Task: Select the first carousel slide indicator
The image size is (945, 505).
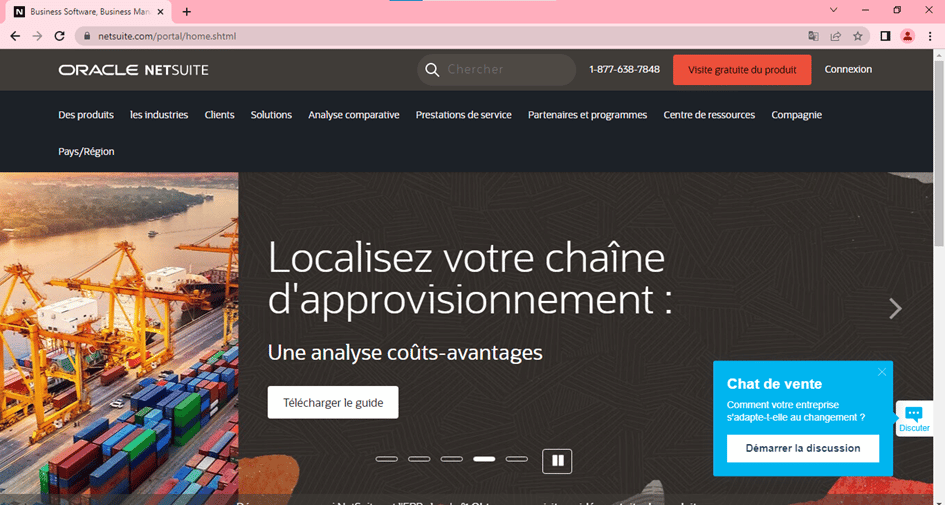Action: click(x=387, y=459)
